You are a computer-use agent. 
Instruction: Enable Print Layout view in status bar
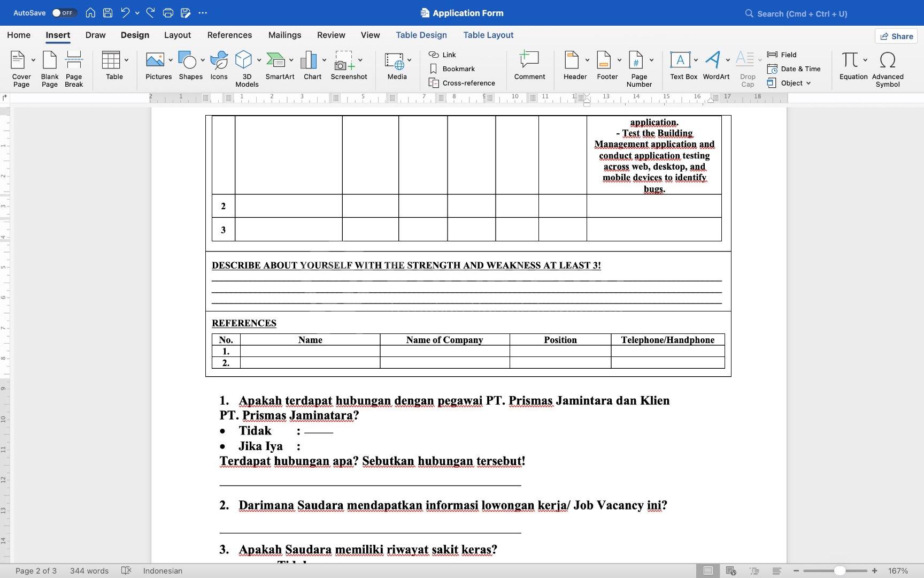pos(707,571)
